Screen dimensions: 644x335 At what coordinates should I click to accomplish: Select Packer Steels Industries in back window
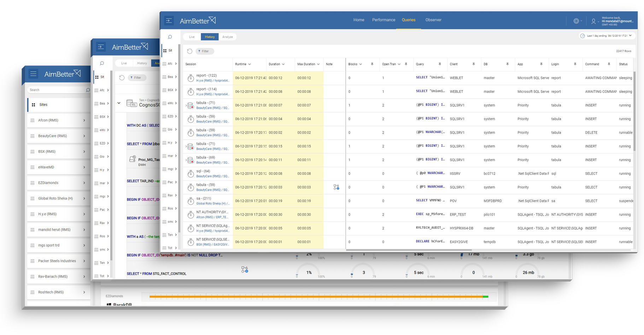59,261
